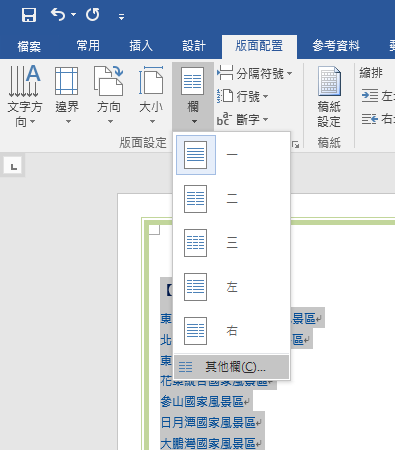Open the 方向 orientation tool
Screen dimensions: 395x450
[x=109, y=96]
